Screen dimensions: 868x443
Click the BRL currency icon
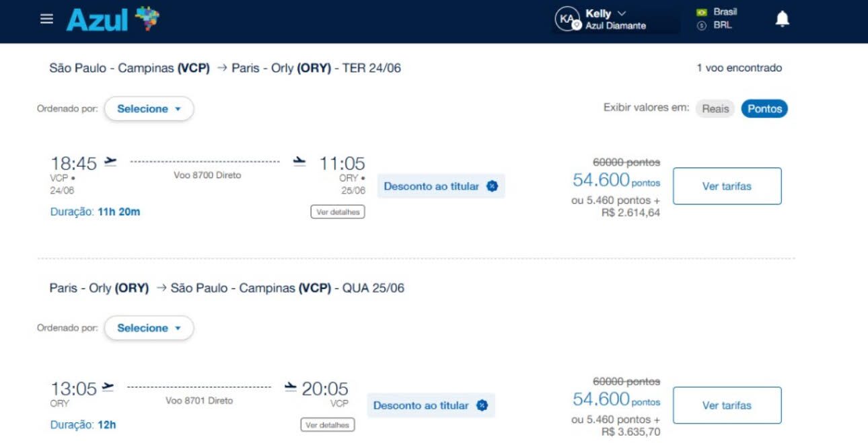(702, 26)
